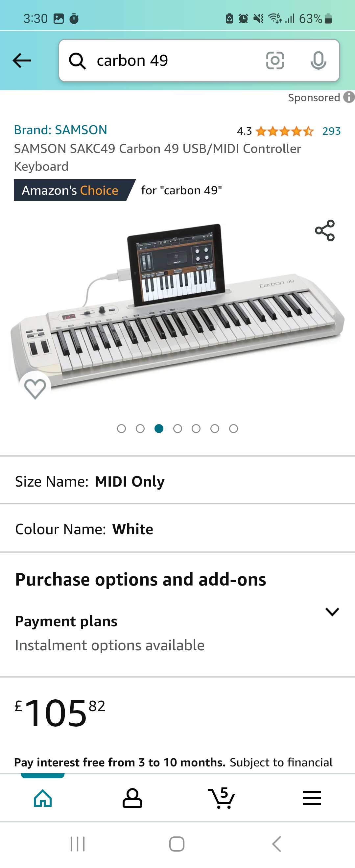
Task: Open shopping cart with 5 items
Action: coord(221,798)
